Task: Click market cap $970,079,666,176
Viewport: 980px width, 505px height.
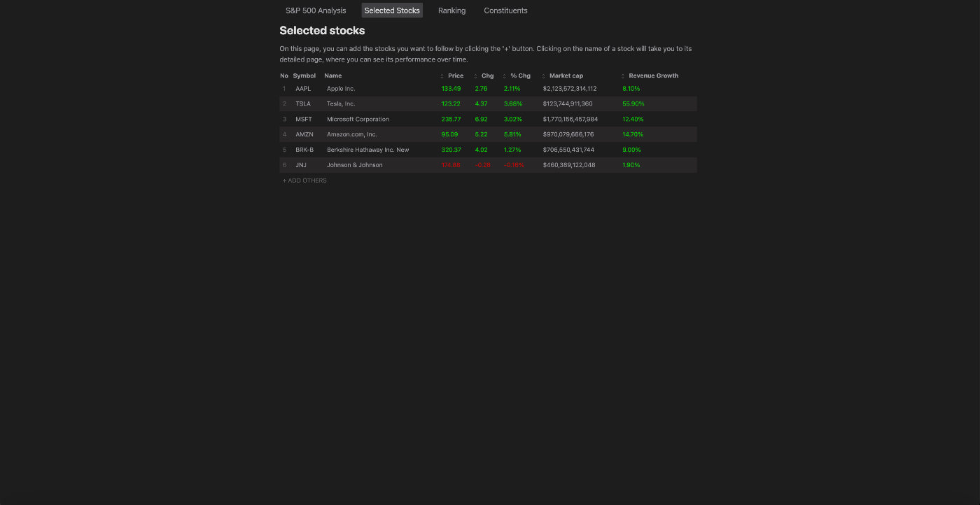Action: click(568, 135)
